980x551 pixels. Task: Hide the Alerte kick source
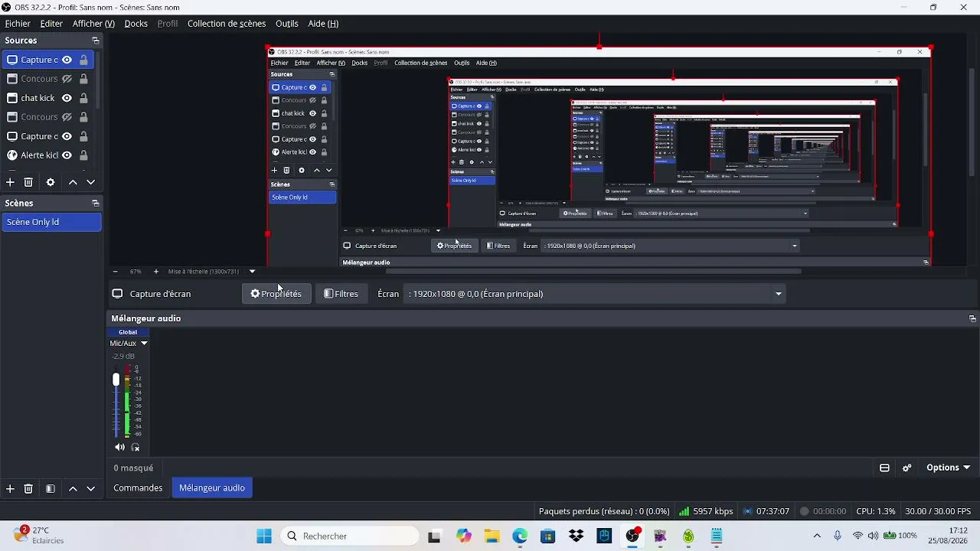pos(67,155)
